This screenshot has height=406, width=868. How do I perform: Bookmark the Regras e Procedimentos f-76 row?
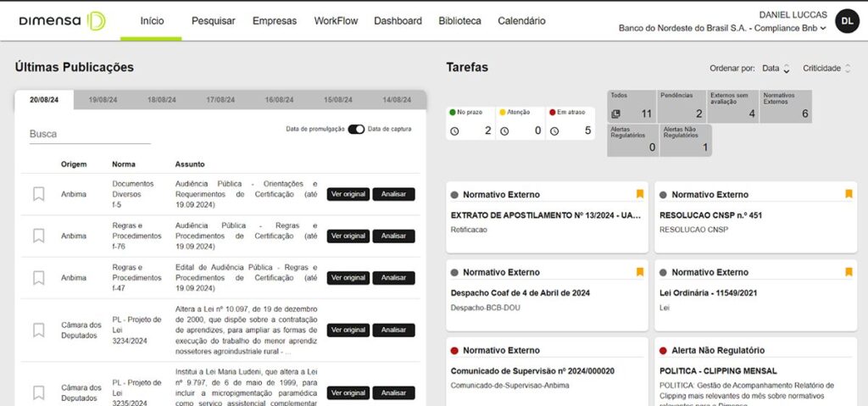[x=38, y=236]
